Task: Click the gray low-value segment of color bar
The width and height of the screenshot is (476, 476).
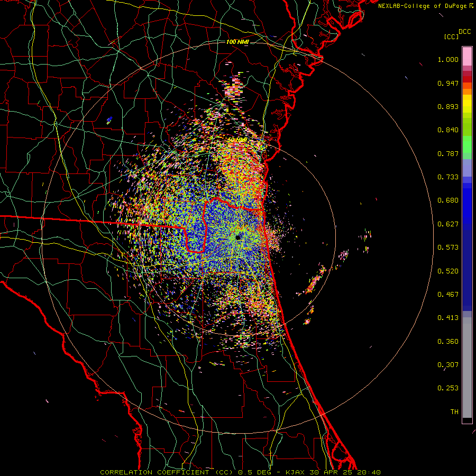Action: (x=467, y=368)
